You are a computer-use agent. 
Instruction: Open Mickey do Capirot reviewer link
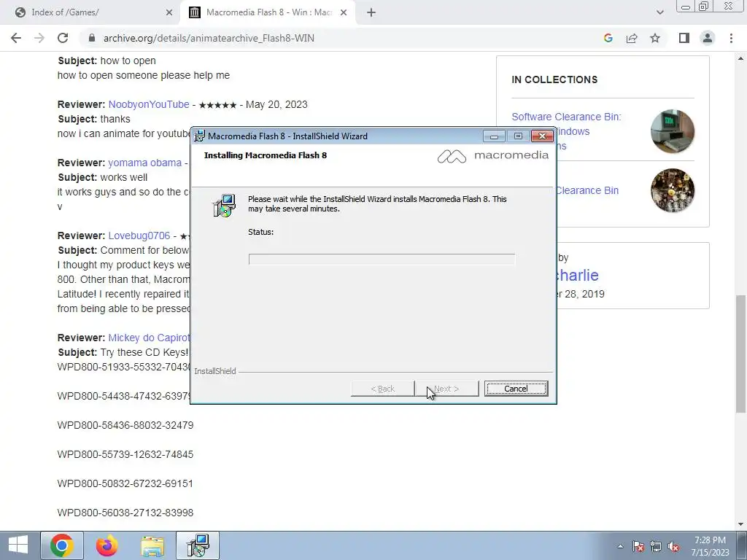(149, 338)
